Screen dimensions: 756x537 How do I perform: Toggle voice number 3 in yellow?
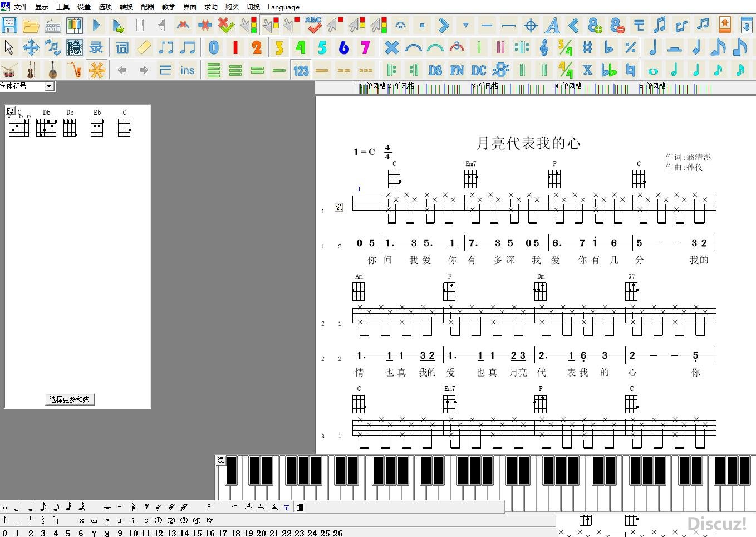pos(279,47)
